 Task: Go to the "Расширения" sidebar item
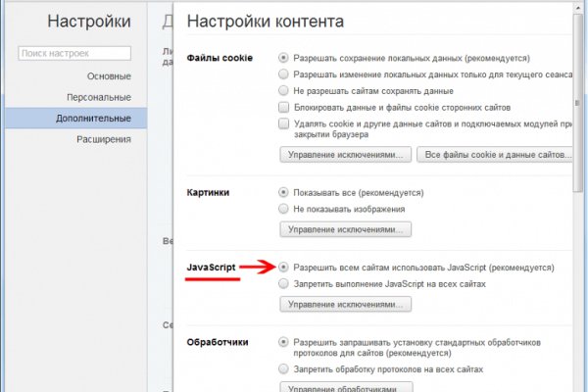pyautogui.click(x=104, y=139)
